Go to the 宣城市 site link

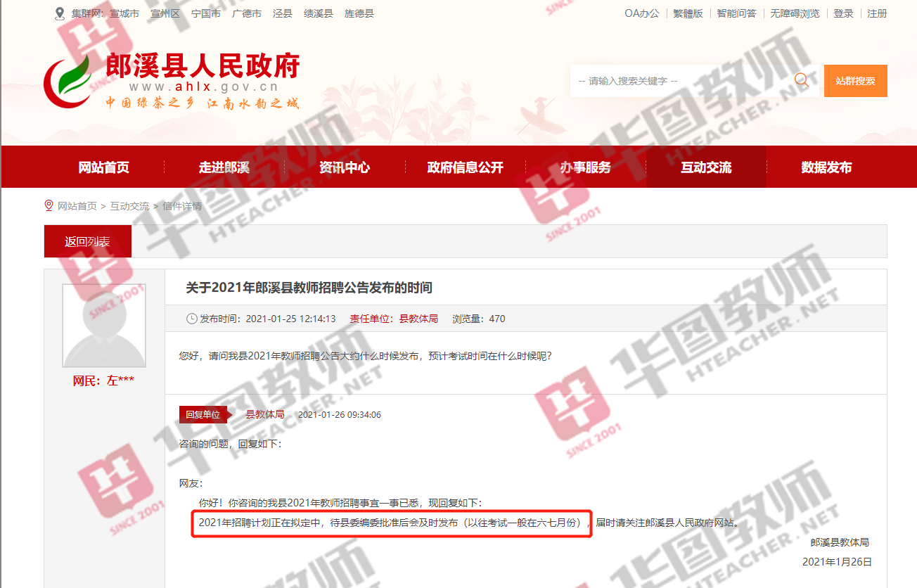point(124,13)
